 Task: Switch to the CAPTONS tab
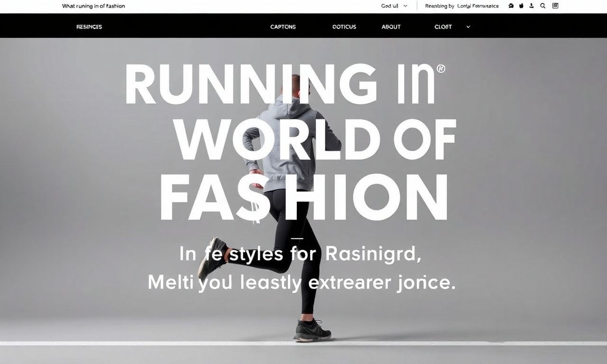coord(283,27)
